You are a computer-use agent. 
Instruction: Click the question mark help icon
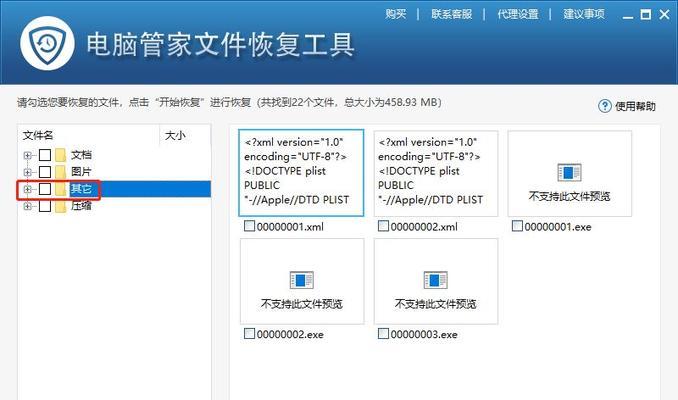604,106
